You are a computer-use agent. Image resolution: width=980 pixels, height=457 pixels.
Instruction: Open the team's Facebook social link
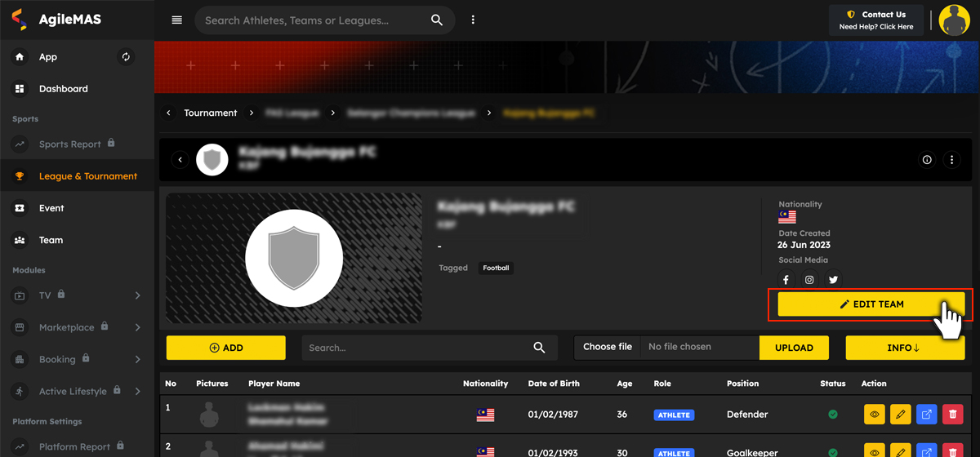click(x=786, y=280)
